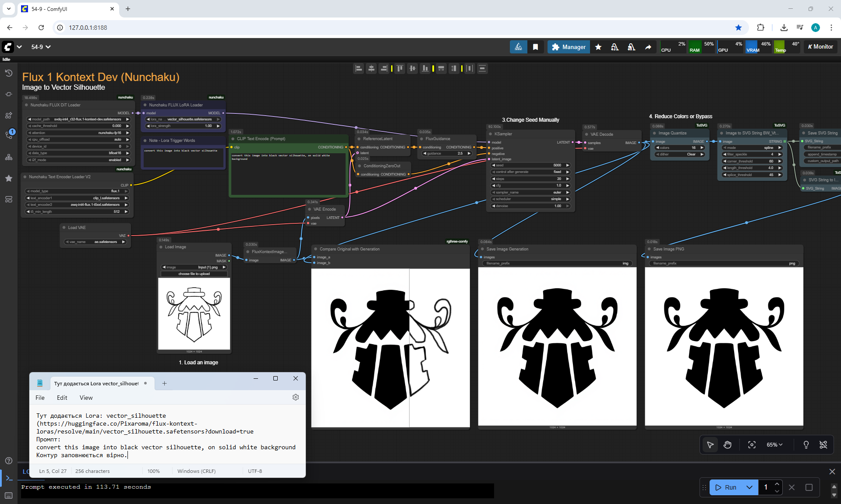Screen dimensions: 841x504
Task: Open the View menu in Notepad
Action: (86, 398)
